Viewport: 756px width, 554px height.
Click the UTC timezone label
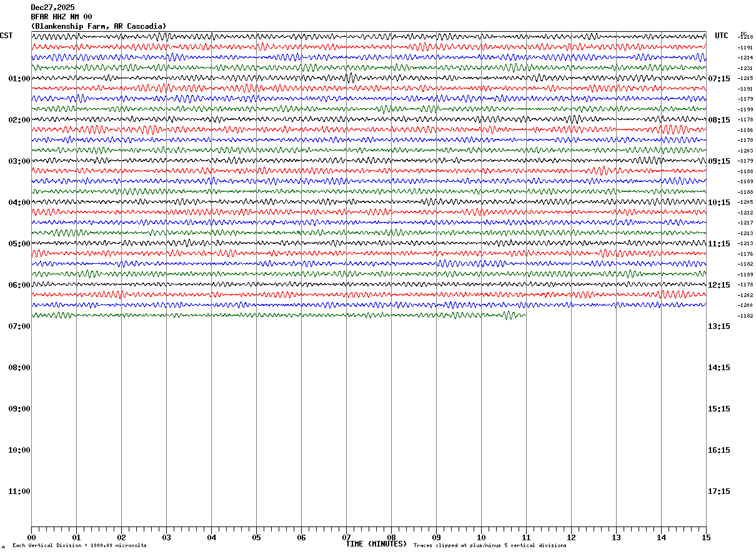coord(722,36)
